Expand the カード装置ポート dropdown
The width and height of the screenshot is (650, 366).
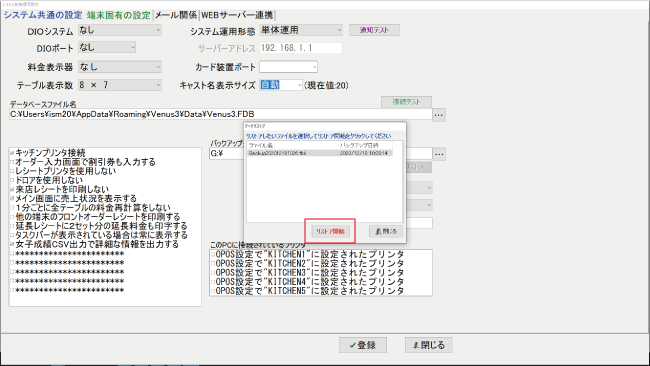pyautogui.click(x=289, y=67)
